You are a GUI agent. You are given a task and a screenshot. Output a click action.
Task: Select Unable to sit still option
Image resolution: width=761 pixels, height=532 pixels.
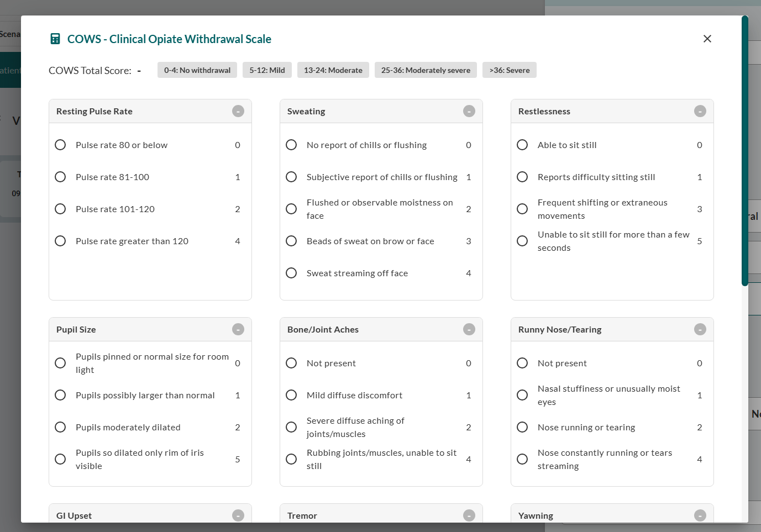(x=522, y=241)
